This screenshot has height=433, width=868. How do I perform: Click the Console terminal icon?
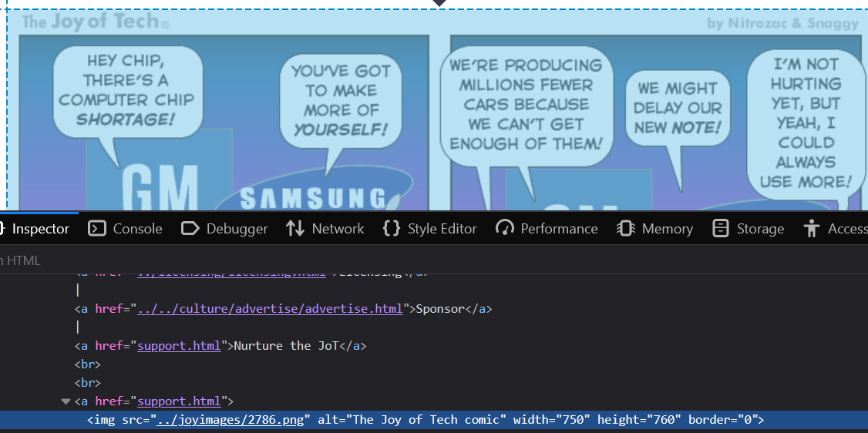click(x=97, y=228)
